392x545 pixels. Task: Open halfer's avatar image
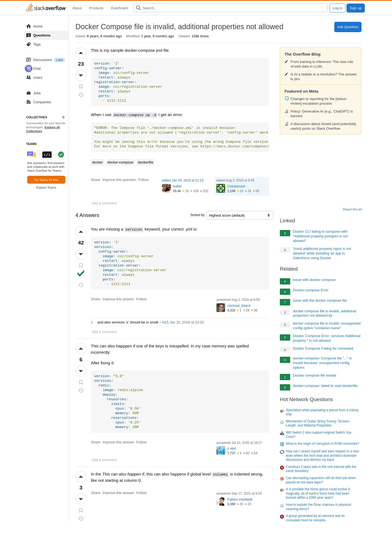pyautogui.click(x=166, y=188)
